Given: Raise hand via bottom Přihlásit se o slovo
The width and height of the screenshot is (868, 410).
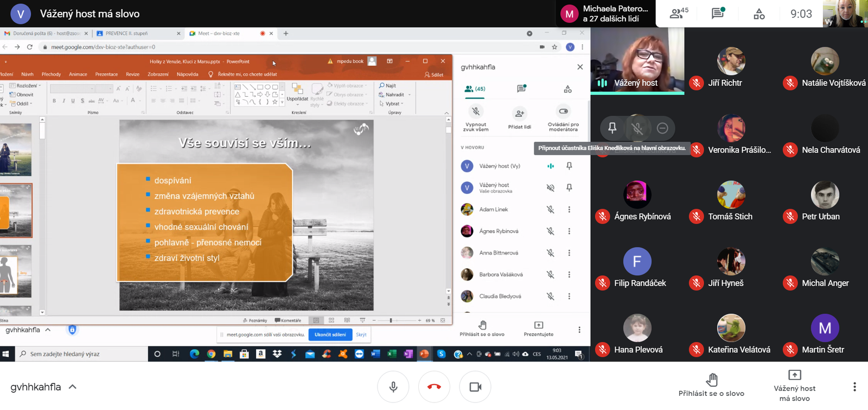Looking at the screenshot, I should [711, 386].
